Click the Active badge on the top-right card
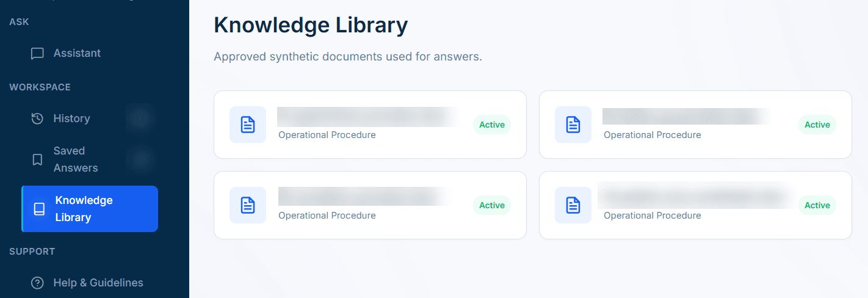The width and height of the screenshot is (868, 298). click(817, 125)
